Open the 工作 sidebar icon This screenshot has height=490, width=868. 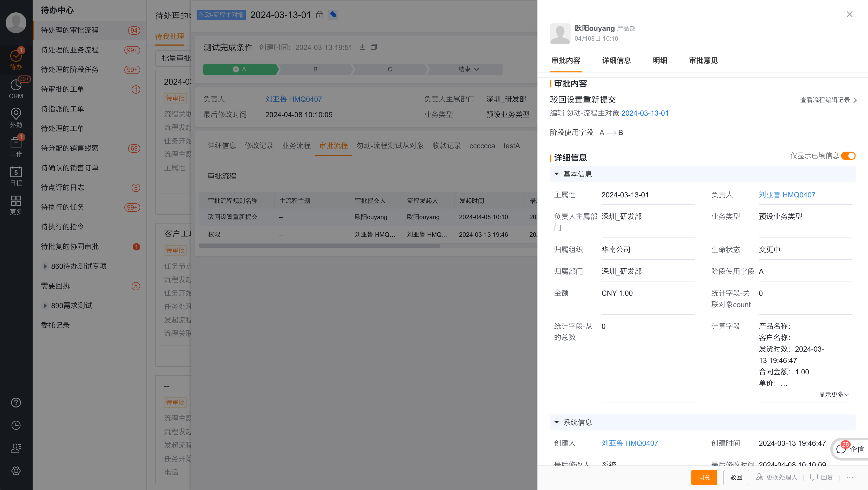click(16, 147)
